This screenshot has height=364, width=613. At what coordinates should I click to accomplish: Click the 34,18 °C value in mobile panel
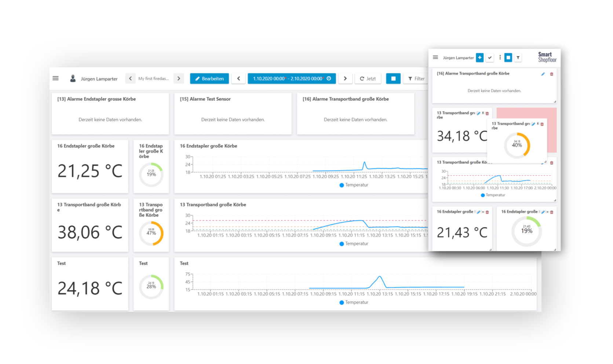pyautogui.click(x=462, y=136)
